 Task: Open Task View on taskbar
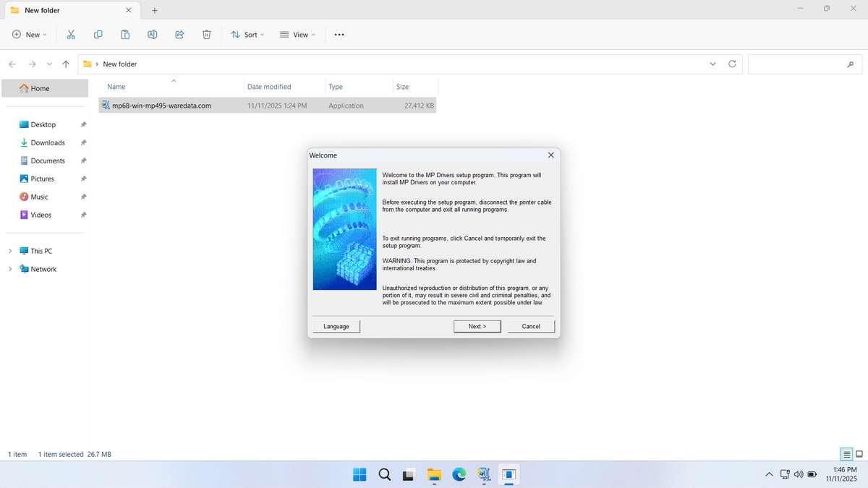[409, 475]
